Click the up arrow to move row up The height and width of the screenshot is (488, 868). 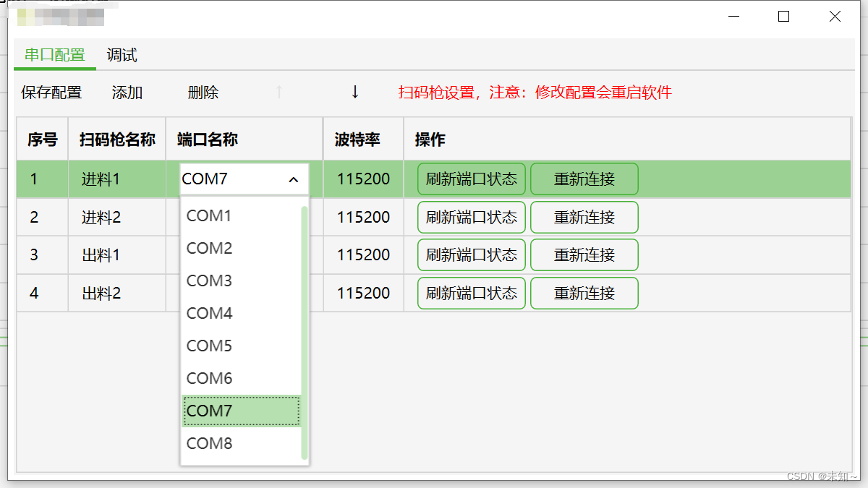[x=278, y=93]
